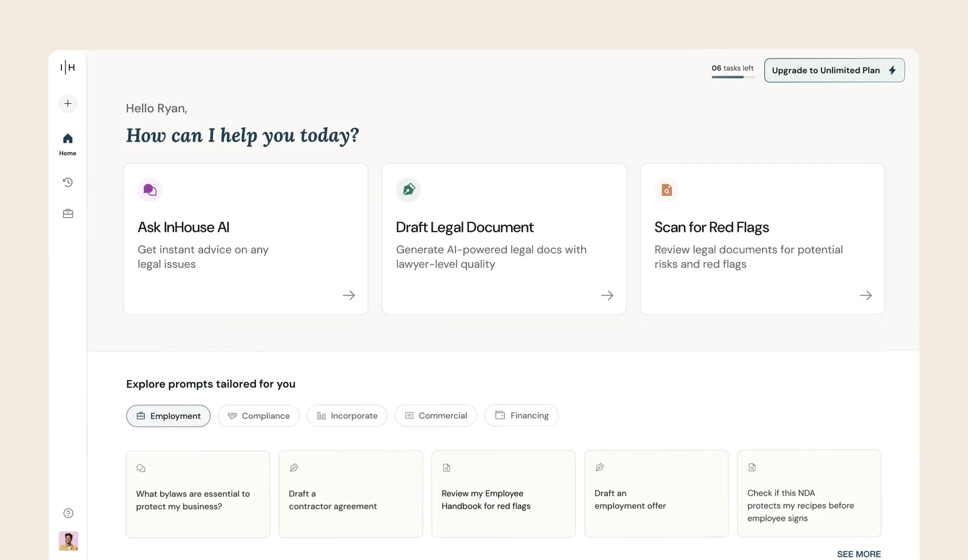Click 'Review legal documents for potential risks'
The image size is (968, 560).
pyautogui.click(x=748, y=257)
